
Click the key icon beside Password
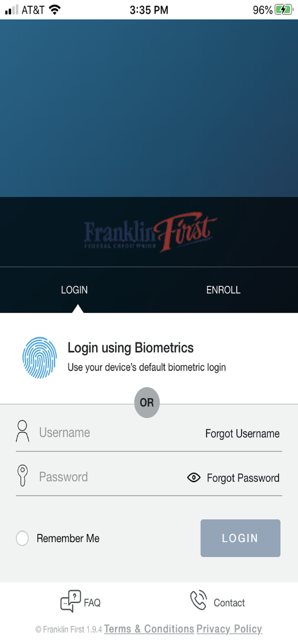(22, 475)
